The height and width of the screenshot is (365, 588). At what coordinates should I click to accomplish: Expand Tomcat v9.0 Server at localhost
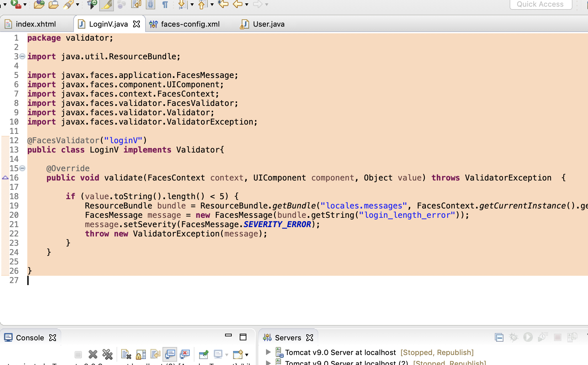pyautogui.click(x=268, y=352)
